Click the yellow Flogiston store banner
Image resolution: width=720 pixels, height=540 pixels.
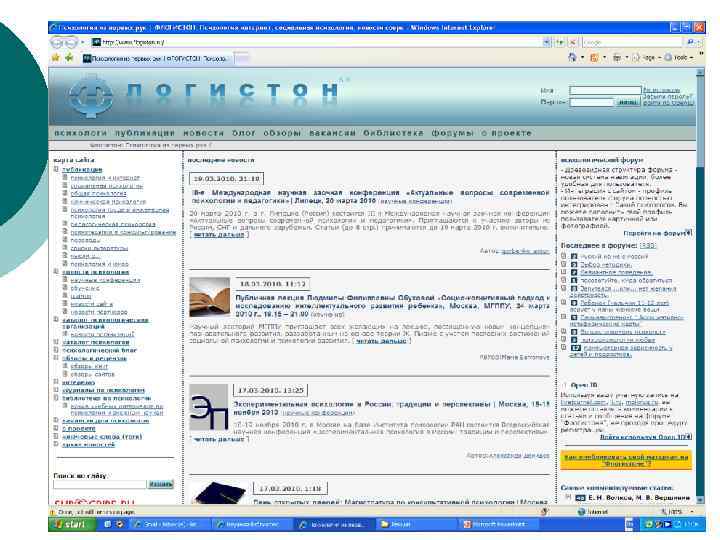click(x=626, y=460)
